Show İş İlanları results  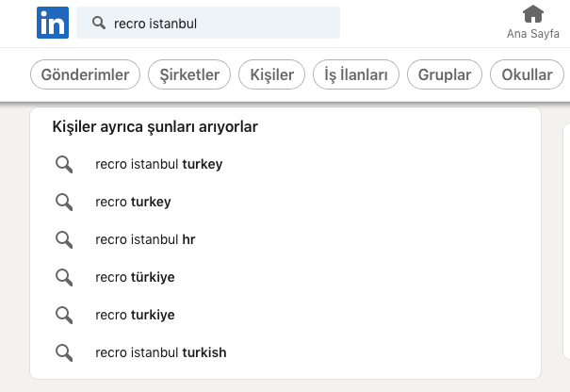tap(356, 74)
